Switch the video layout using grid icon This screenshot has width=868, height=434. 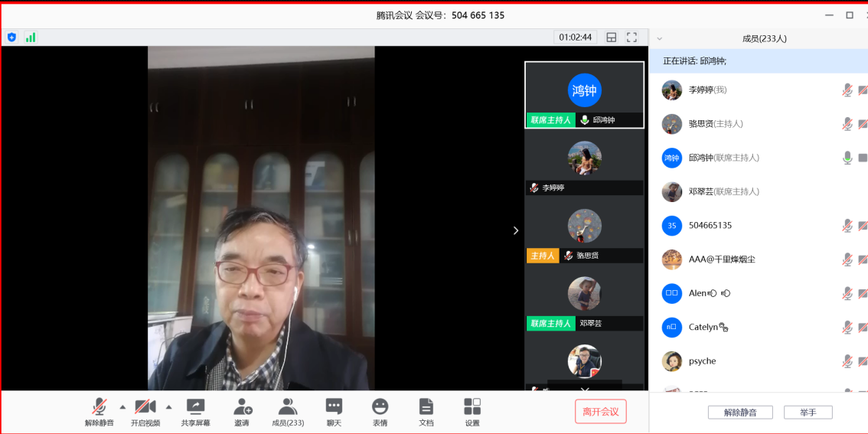point(612,38)
